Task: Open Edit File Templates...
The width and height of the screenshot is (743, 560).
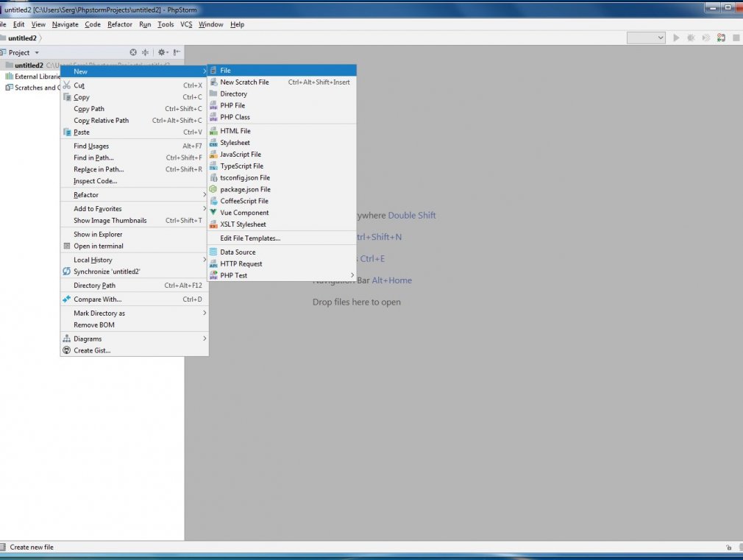Action: pyautogui.click(x=282, y=238)
